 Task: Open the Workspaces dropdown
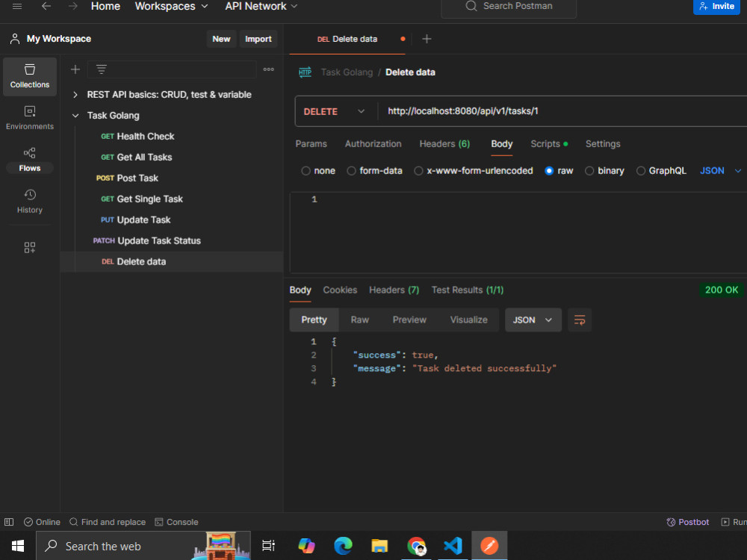click(x=172, y=6)
